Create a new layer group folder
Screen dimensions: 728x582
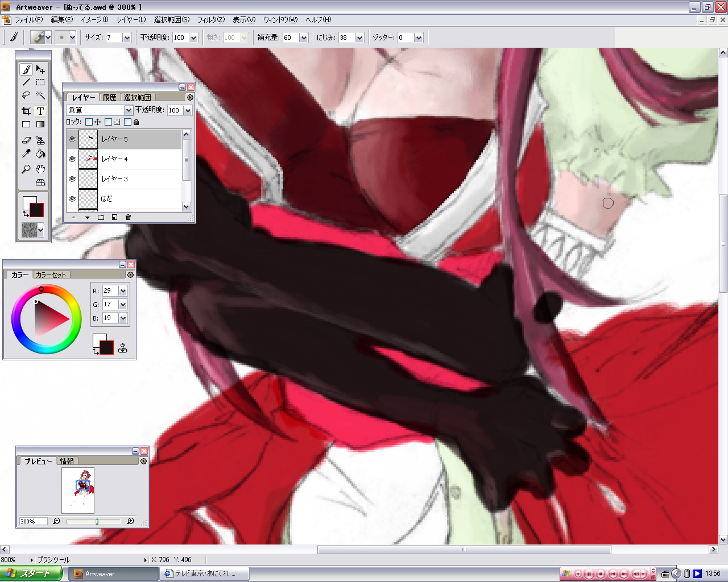click(101, 217)
